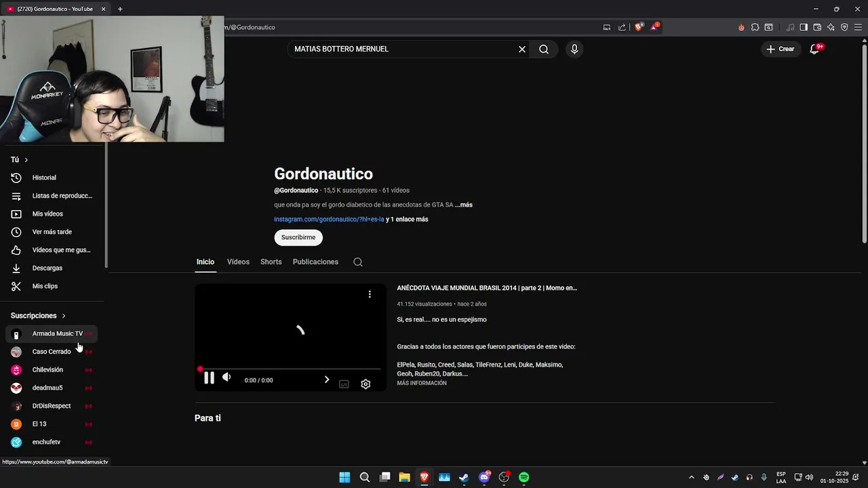This screenshot has height=488, width=868.
Task: Search within channel magnifier icon
Action: (358, 262)
